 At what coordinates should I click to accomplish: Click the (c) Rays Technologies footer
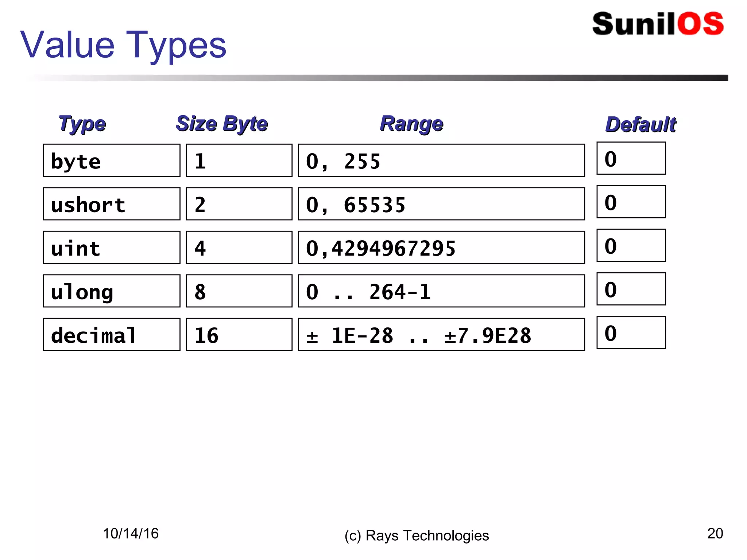click(417, 536)
